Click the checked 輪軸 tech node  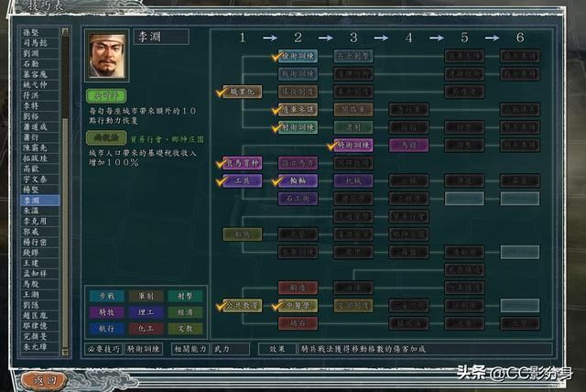(x=298, y=180)
